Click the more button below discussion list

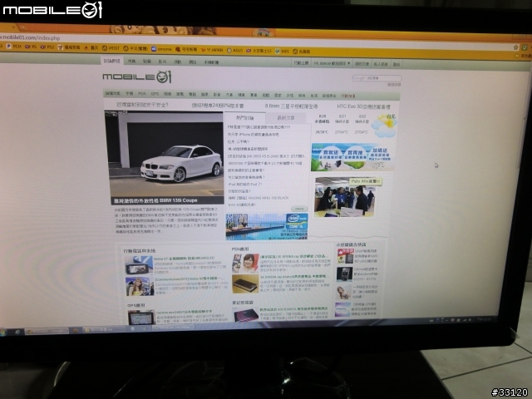tap(299, 209)
